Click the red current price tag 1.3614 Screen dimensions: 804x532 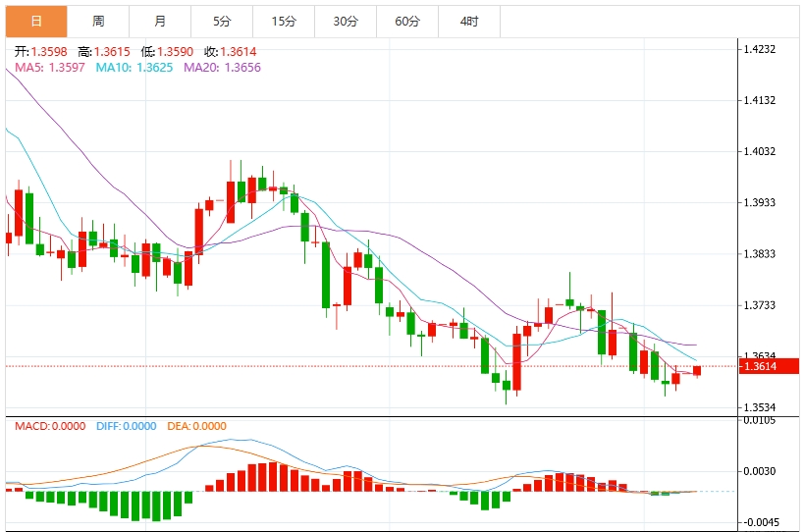tap(769, 366)
